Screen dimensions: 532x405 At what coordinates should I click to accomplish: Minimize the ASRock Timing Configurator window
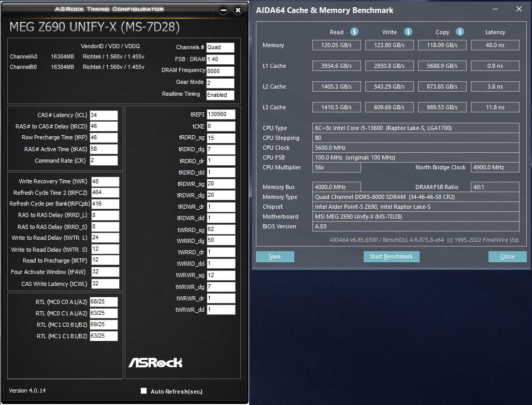click(x=224, y=10)
